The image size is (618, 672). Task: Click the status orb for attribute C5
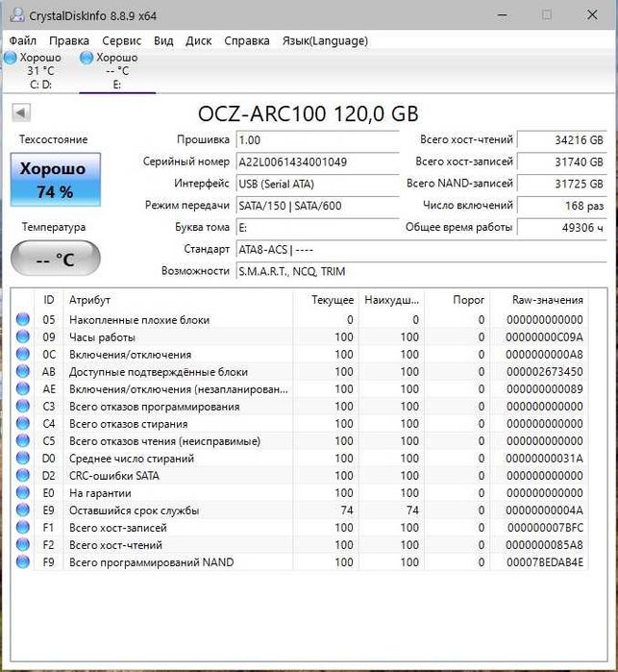pyautogui.click(x=23, y=440)
